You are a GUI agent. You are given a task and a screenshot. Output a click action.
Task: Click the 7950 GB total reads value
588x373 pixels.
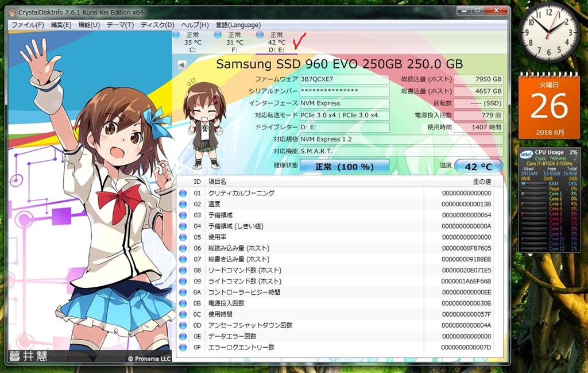point(478,79)
